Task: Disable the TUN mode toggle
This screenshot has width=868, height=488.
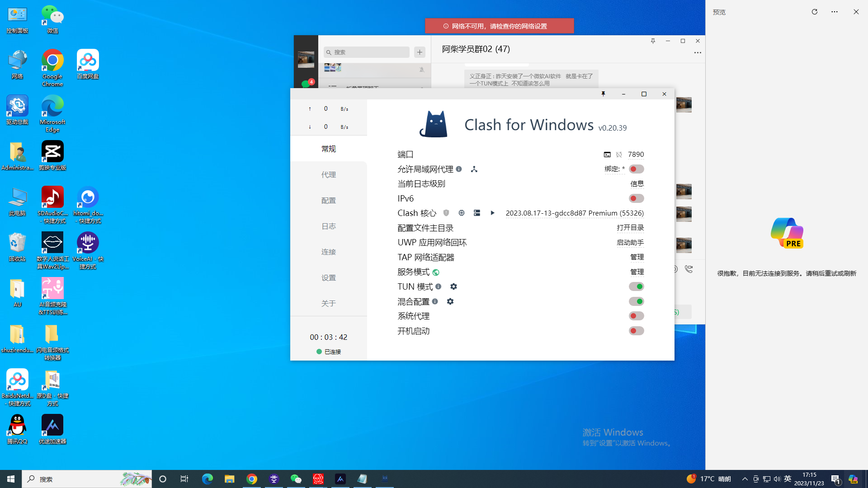Action: coord(636,286)
